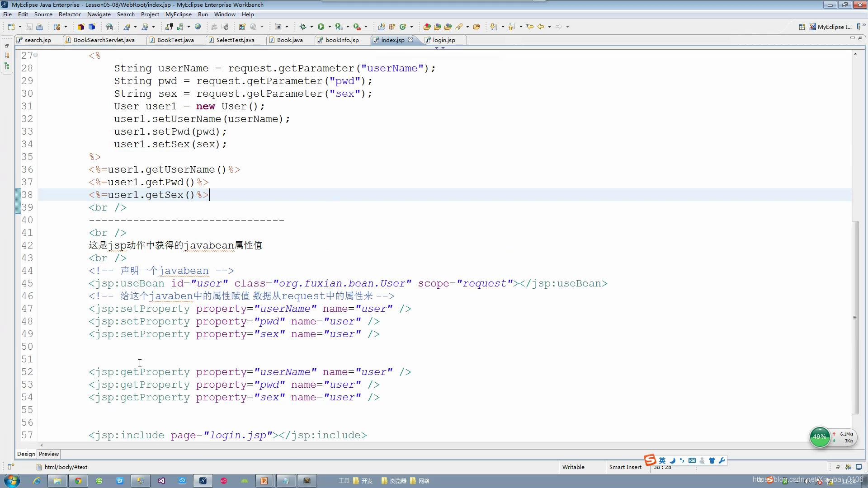Open Internet Explorer from the taskbar
Viewport: 868px width, 488px height.
(x=37, y=481)
